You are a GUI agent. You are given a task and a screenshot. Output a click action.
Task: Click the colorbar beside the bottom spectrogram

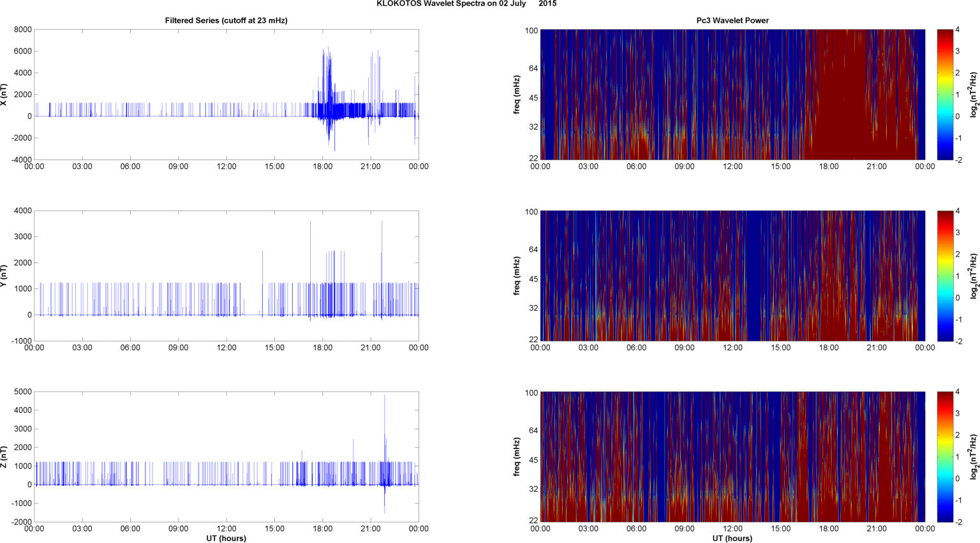(x=945, y=457)
